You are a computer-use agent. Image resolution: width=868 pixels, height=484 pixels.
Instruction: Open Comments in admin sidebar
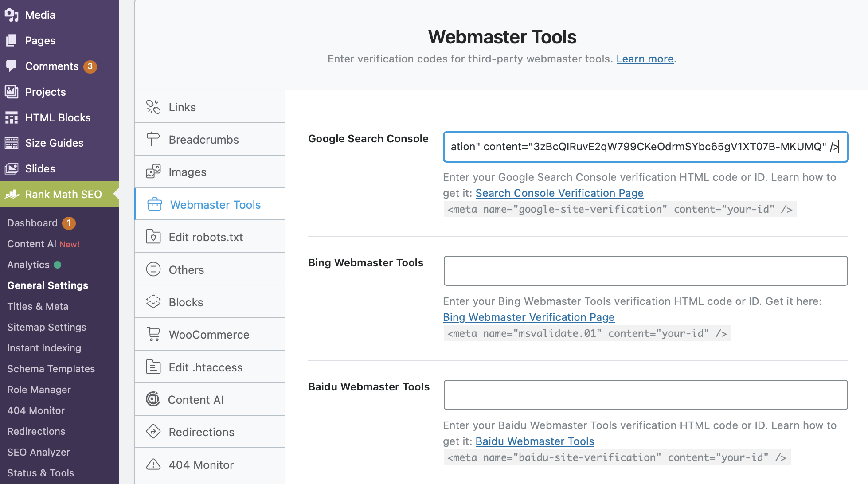point(52,66)
